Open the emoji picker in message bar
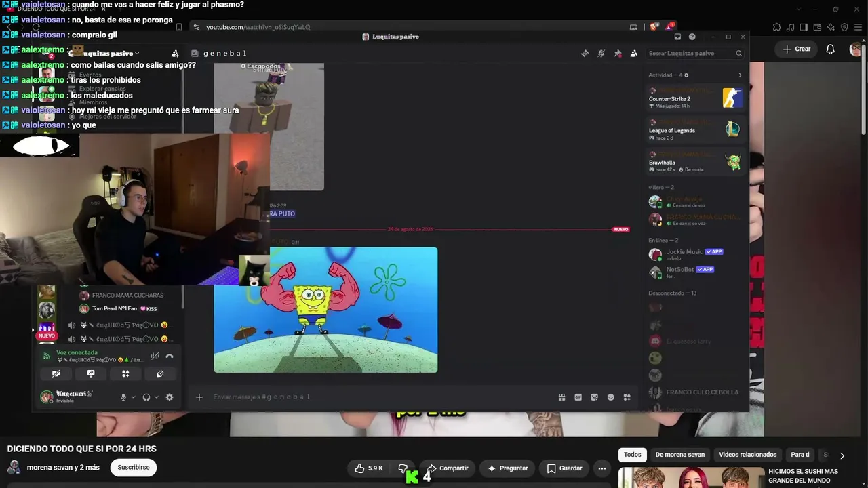The width and height of the screenshot is (868, 488). click(x=610, y=397)
